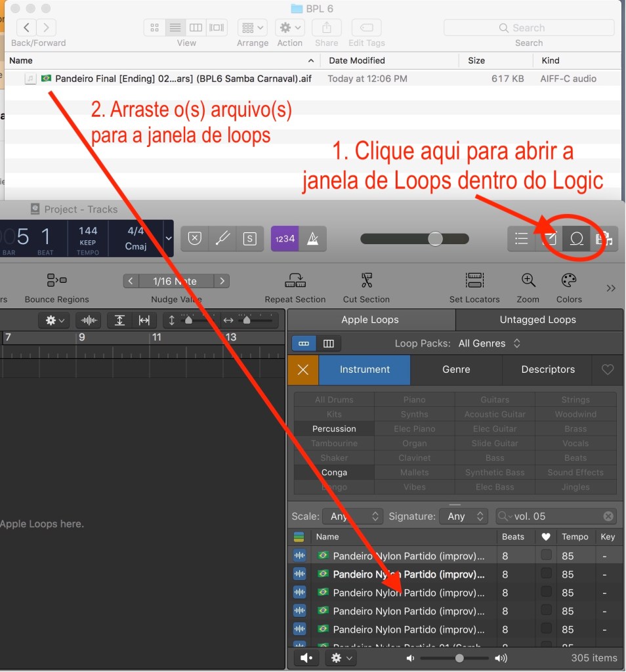The height and width of the screenshot is (672, 626).
Task: Decrease the Nudge Value with left arrow
Action: [x=131, y=281]
